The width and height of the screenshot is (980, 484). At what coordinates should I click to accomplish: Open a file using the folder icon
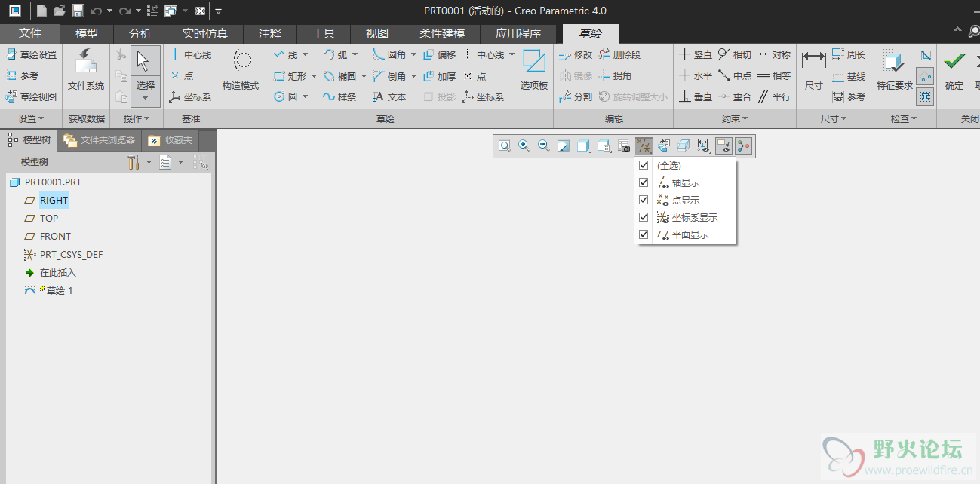pyautogui.click(x=60, y=11)
